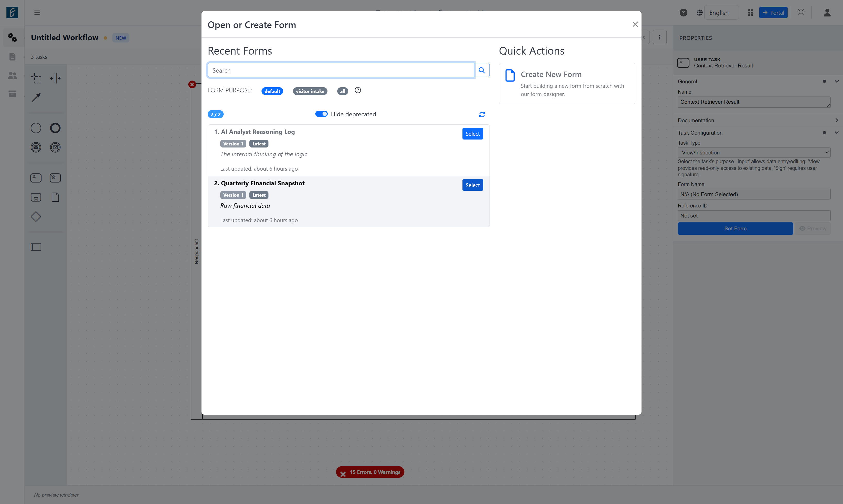Activate the global connect arrow tool

tap(36, 98)
